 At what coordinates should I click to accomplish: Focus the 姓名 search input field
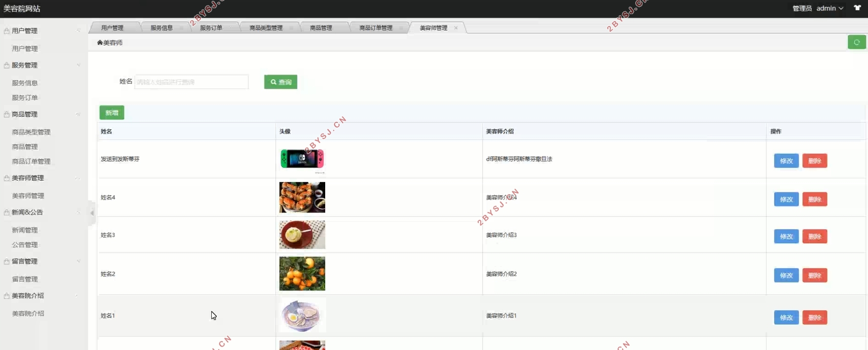[191, 82]
